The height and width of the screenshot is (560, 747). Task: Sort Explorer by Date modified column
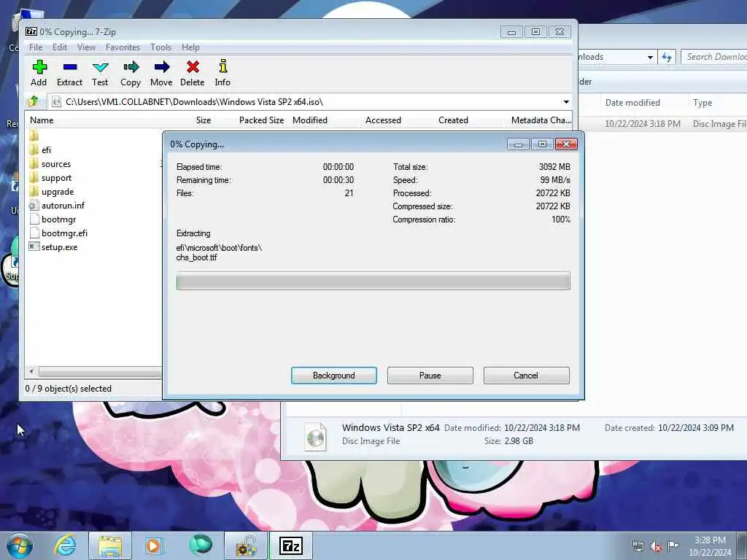(x=632, y=102)
